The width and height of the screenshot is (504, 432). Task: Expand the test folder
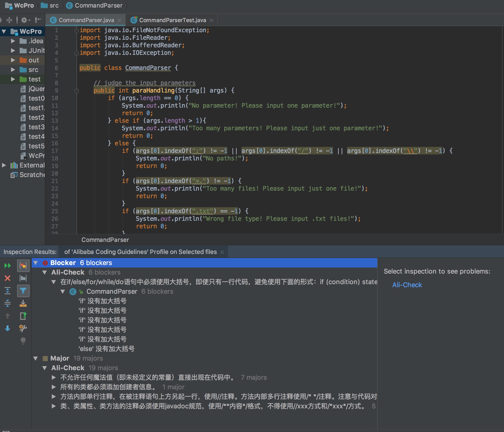tap(13, 79)
